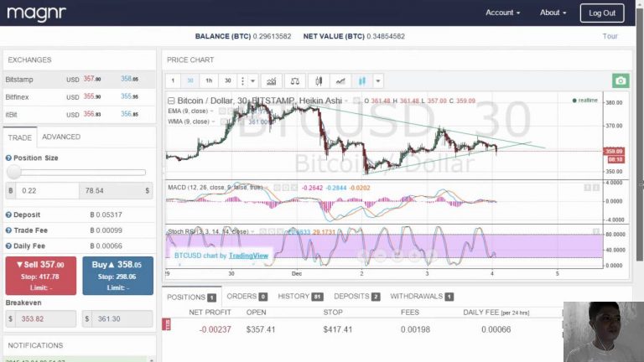This screenshot has height=362, width=644.
Task: Open the Stoch RSI options arrow
Action: pyautogui.click(x=252, y=231)
